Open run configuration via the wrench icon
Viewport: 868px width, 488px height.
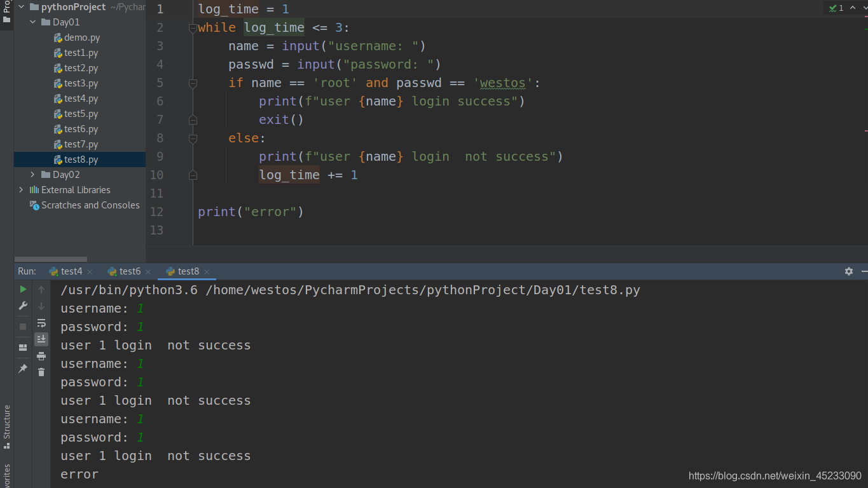[23, 306]
